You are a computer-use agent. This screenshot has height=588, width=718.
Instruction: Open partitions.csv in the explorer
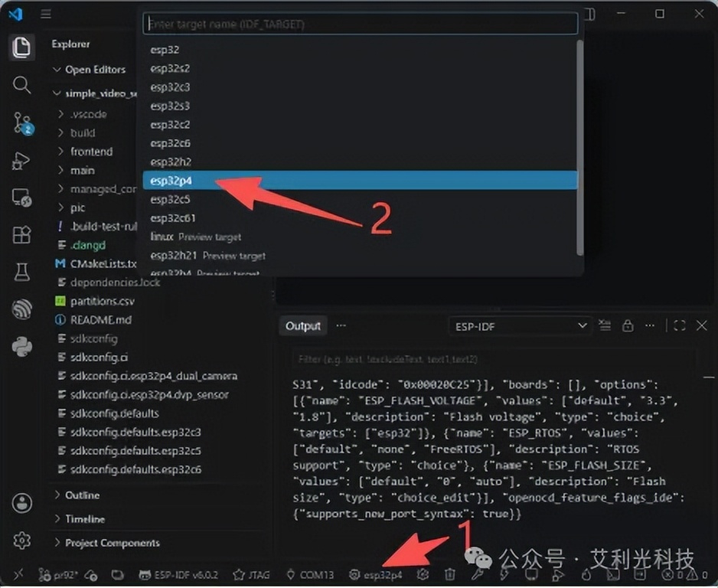click(x=95, y=301)
